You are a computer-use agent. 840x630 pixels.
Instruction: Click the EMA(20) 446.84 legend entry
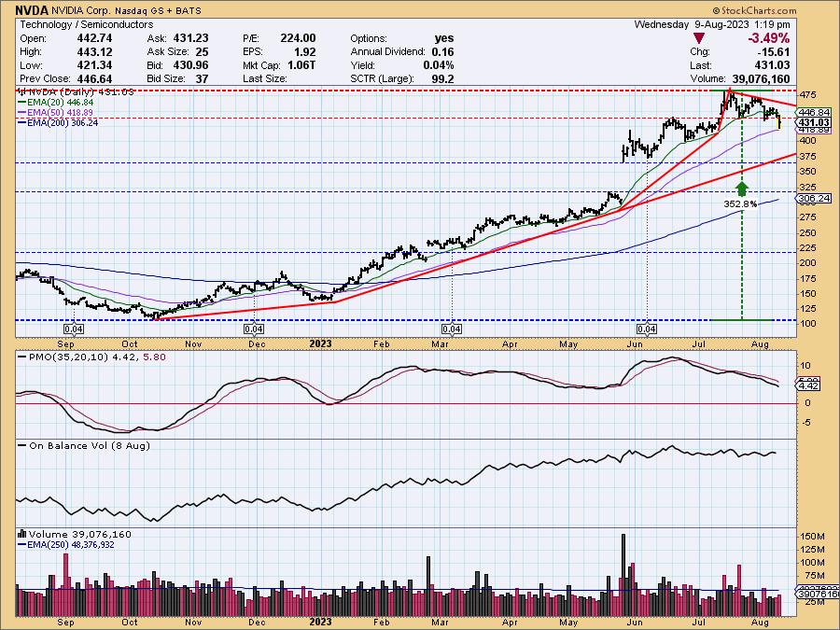[x=56, y=103]
